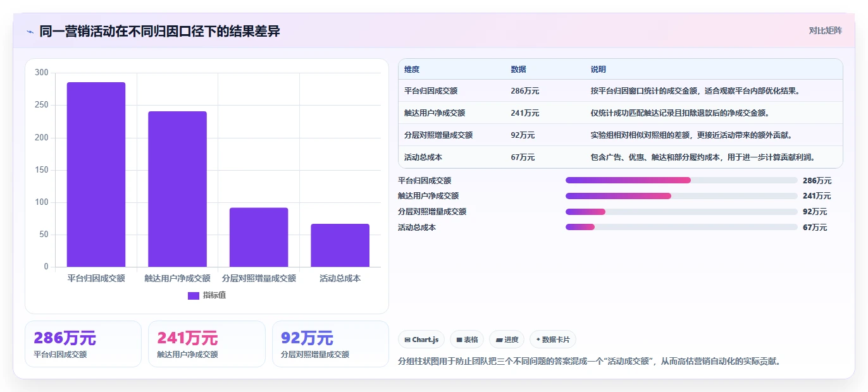
Task: Click description starting 实验组相对相似对照组
Action: click(691, 135)
